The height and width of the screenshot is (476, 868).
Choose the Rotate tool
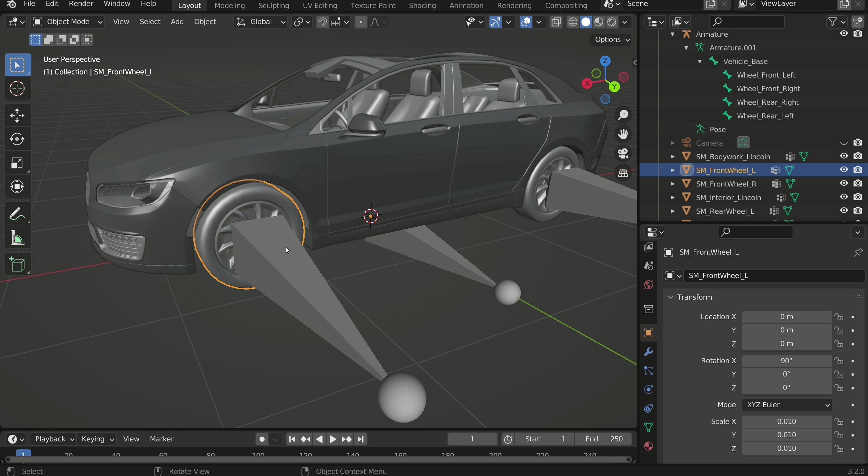pos(17,139)
